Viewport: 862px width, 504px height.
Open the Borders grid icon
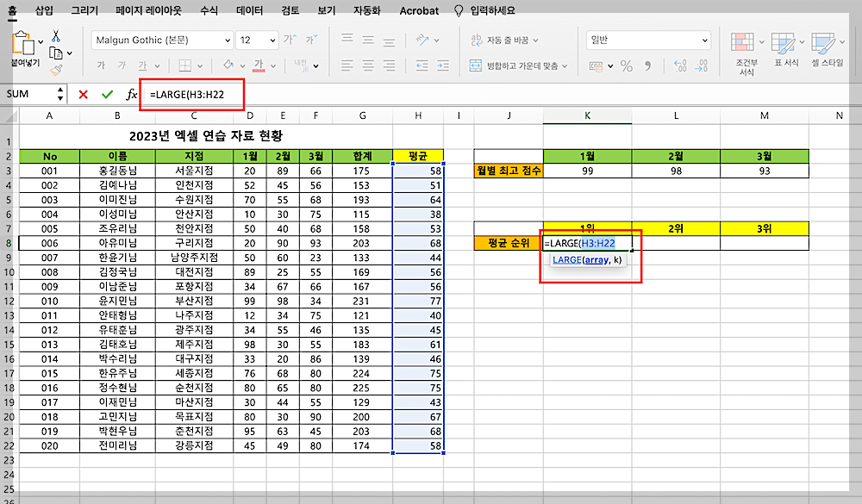[184, 65]
